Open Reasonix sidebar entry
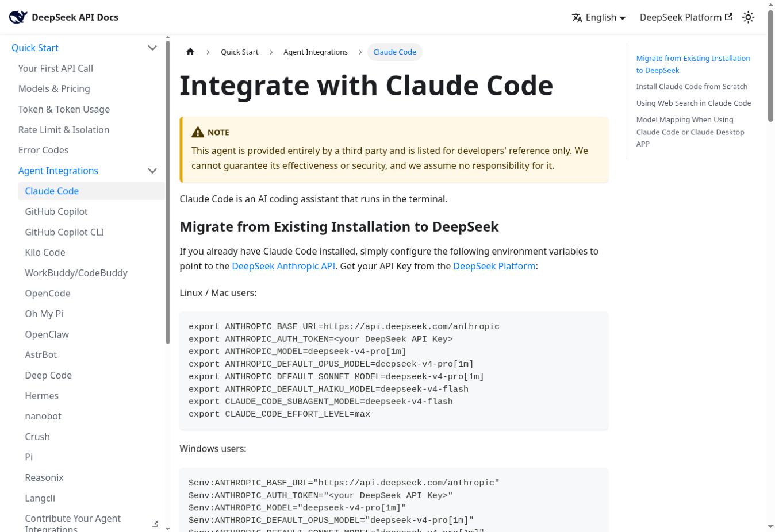The image size is (775, 532). (44, 477)
